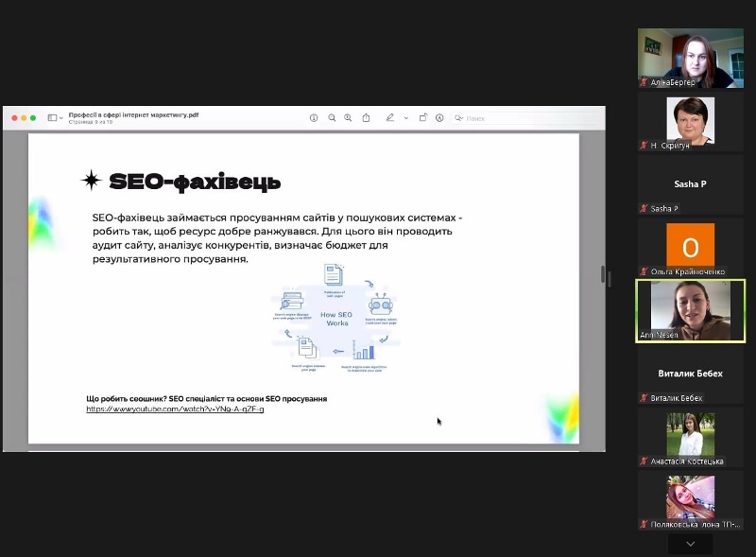Screen dimensions: 756x557
Task: Select Виталик Бебех's participant tile
Action: click(691, 374)
